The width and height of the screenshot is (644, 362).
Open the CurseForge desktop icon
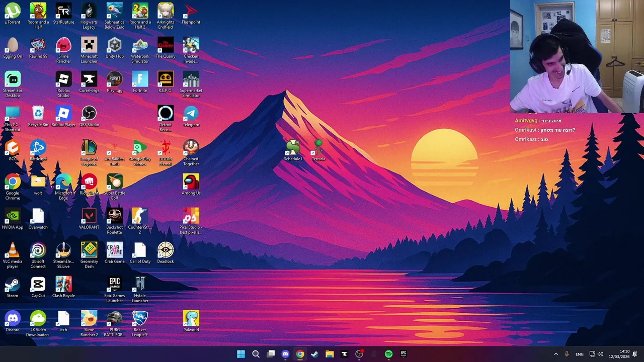pyautogui.click(x=89, y=82)
